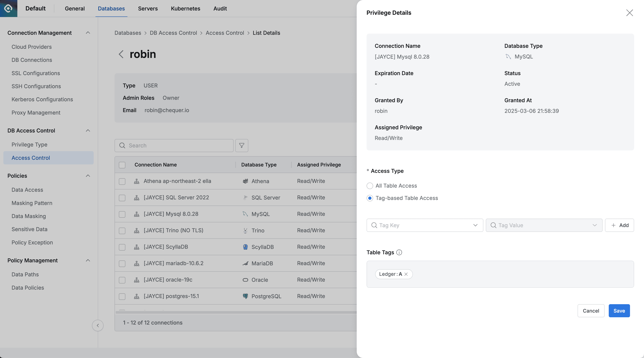Click the Table Tags info icon
The width and height of the screenshot is (644, 358).
pyautogui.click(x=399, y=252)
